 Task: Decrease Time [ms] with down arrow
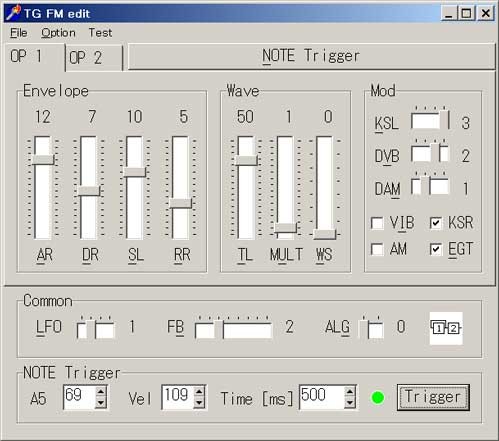pos(350,403)
